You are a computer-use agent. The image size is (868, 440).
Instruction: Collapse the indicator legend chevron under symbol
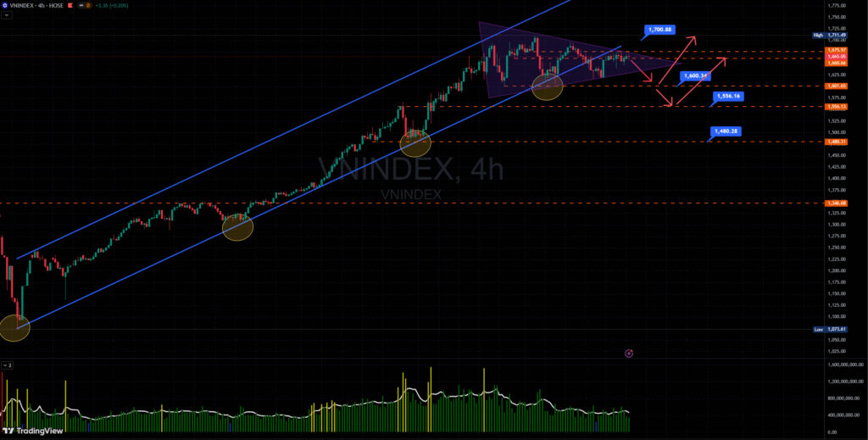(x=5, y=15)
